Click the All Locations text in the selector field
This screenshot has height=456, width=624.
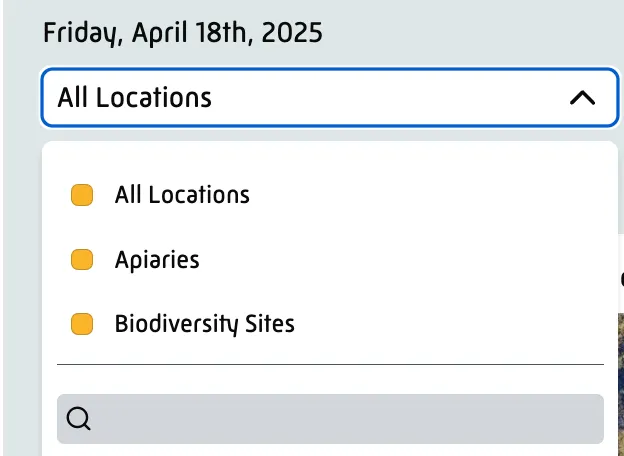pyautogui.click(x=135, y=98)
